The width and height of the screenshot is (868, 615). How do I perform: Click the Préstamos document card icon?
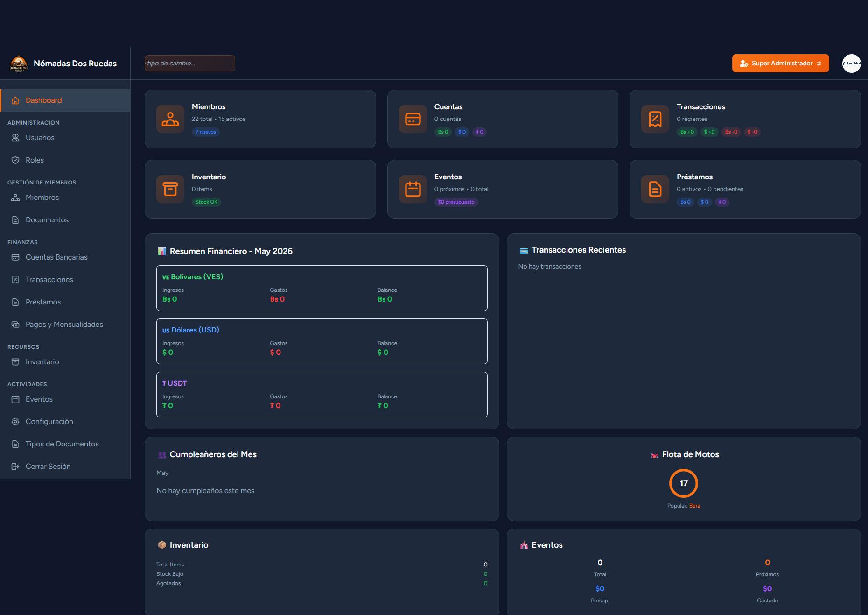(x=655, y=189)
